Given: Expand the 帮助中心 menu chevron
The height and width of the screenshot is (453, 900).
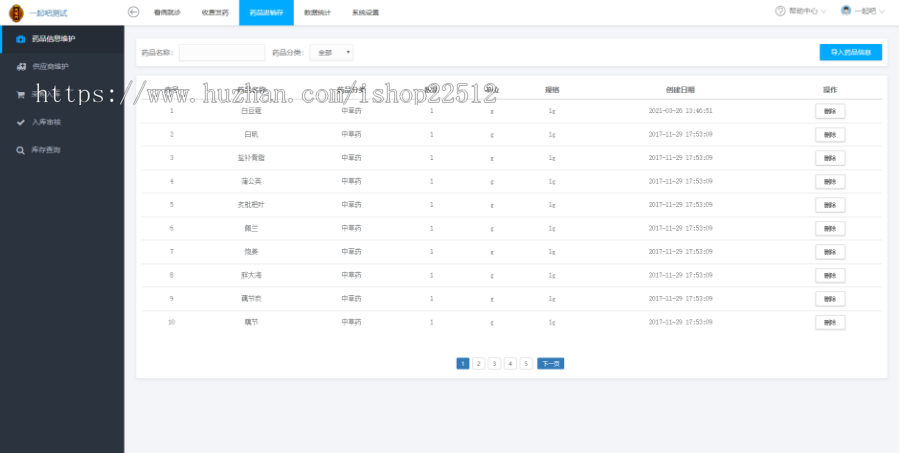Looking at the screenshot, I should (x=823, y=12).
